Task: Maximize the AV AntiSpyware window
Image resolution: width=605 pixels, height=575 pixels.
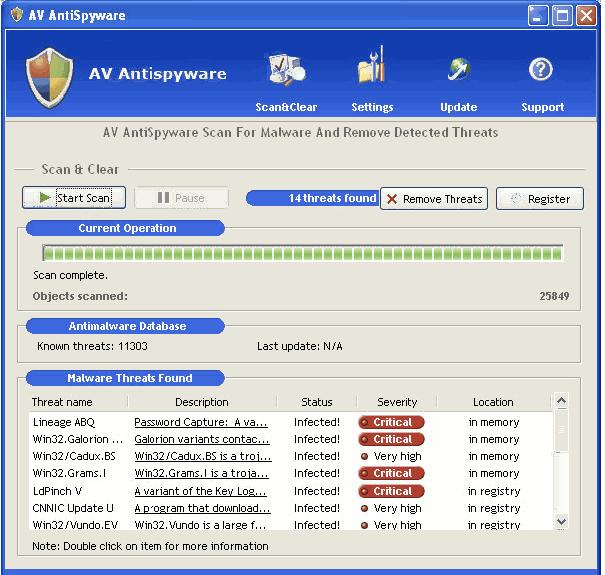Action: (562, 15)
